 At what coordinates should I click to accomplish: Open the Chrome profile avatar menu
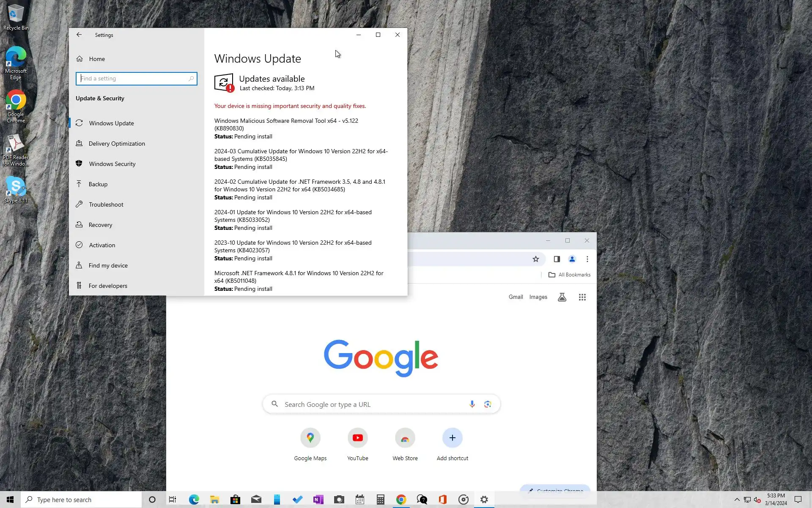point(572,259)
